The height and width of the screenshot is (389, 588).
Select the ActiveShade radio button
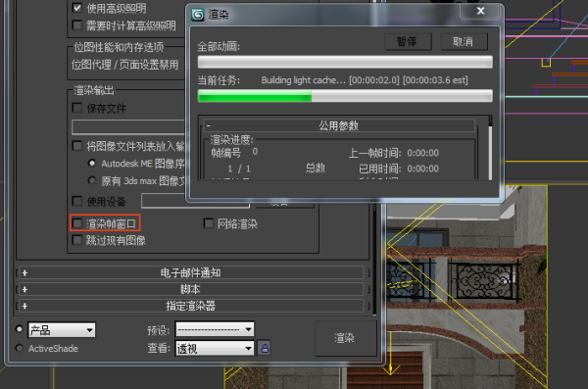click(19, 348)
